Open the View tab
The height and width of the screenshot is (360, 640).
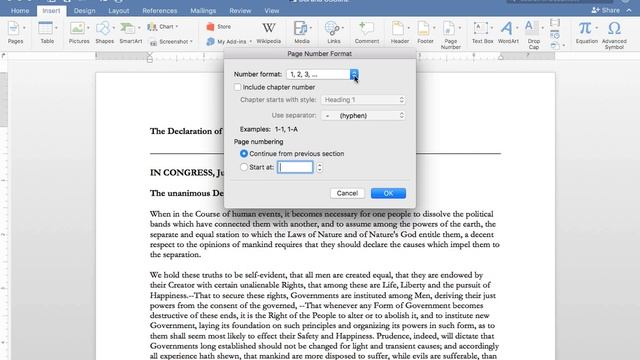(272, 11)
